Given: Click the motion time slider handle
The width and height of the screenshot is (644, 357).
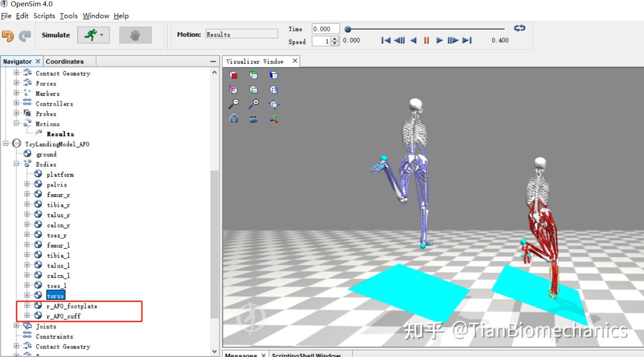Looking at the screenshot, I should [x=348, y=29].
